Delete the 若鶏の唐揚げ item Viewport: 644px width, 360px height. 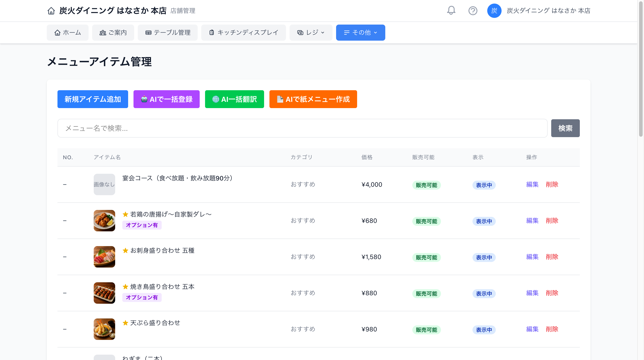(x=552, y=220)
